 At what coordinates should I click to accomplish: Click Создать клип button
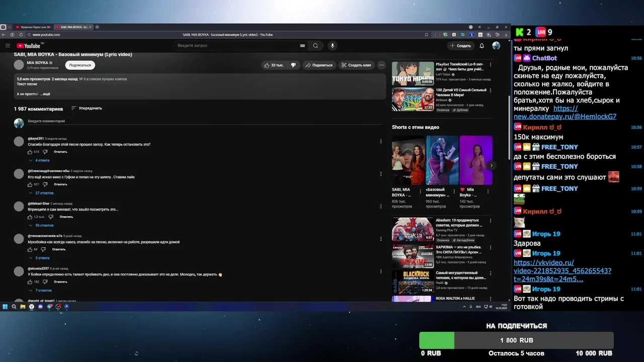[x=356, y=65]
